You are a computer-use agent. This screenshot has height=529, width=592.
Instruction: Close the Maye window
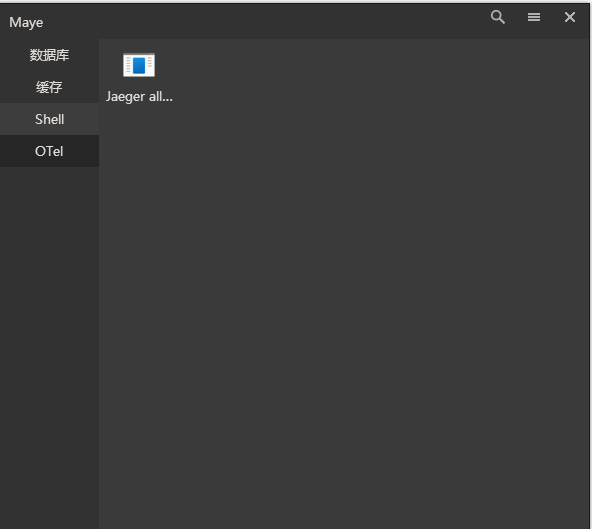pos(570,17)
